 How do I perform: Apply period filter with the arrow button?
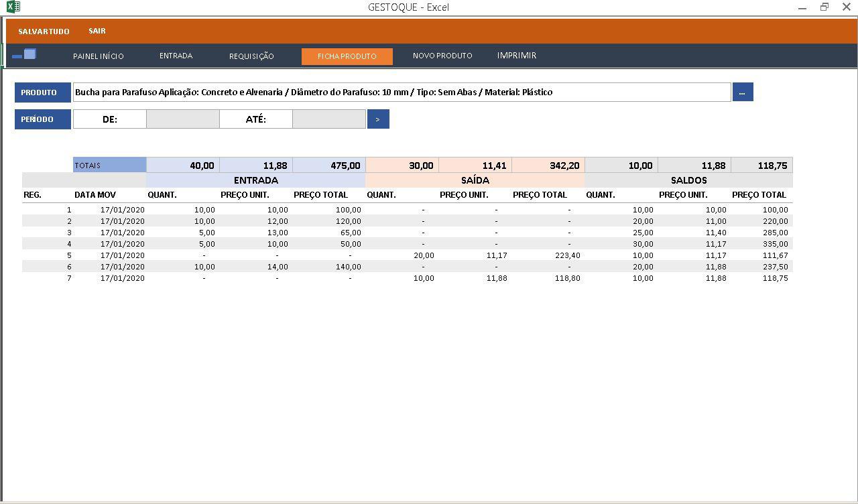pos(377,119)
